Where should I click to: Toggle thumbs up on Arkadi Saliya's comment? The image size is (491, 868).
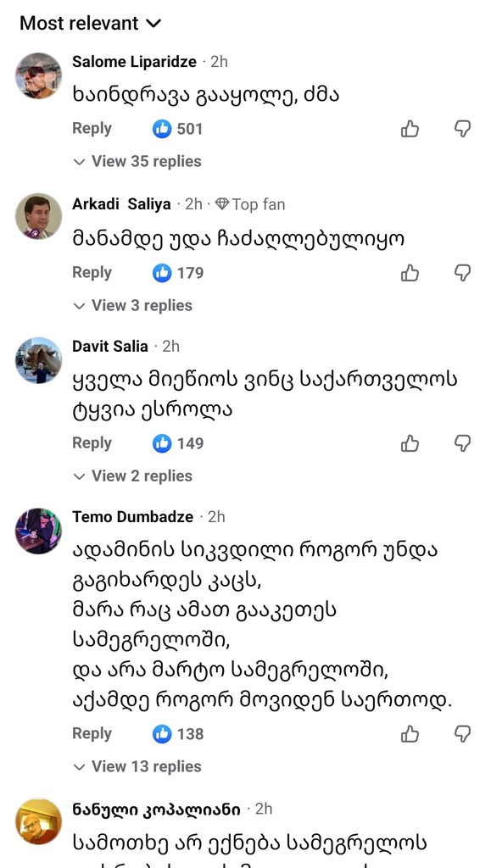(x=410, y=273)
